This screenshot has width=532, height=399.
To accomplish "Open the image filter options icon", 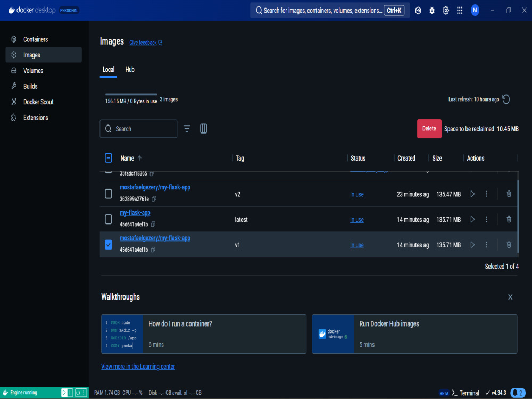I will coord(187,129).
